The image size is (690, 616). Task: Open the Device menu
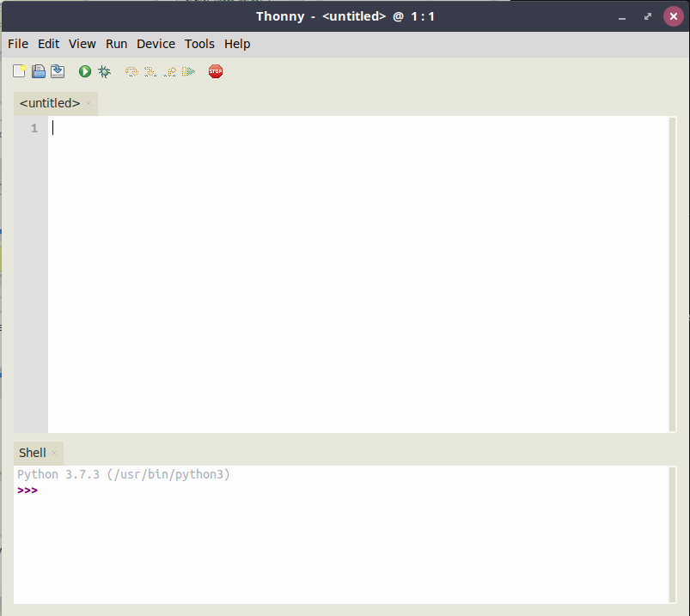tap(156, 44)
